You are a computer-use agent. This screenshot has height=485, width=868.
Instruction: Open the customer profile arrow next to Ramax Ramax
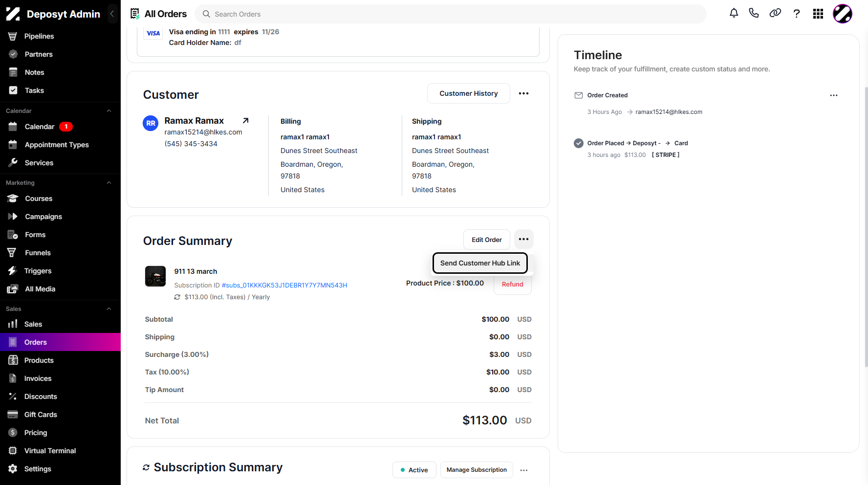[245, 120]
